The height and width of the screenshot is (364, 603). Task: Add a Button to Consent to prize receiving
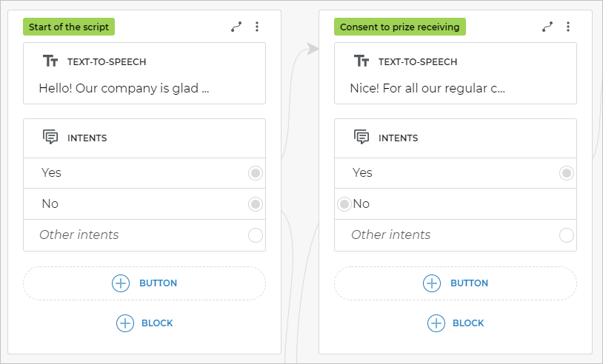click(456, 283)
